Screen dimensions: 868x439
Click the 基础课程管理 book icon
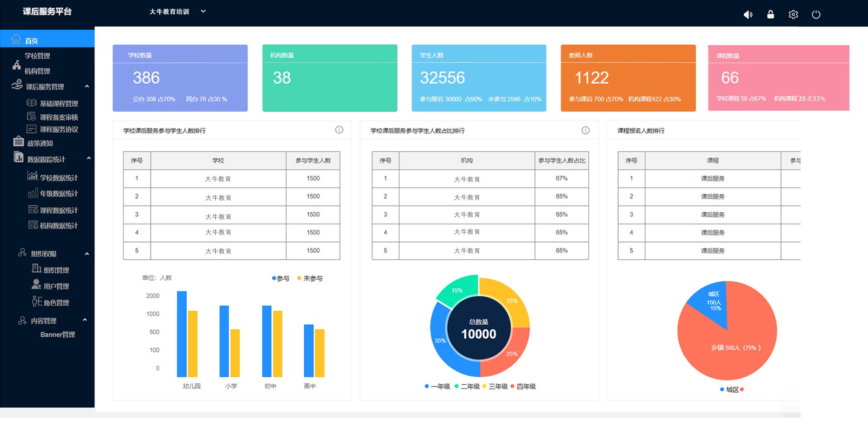[31, 103]
